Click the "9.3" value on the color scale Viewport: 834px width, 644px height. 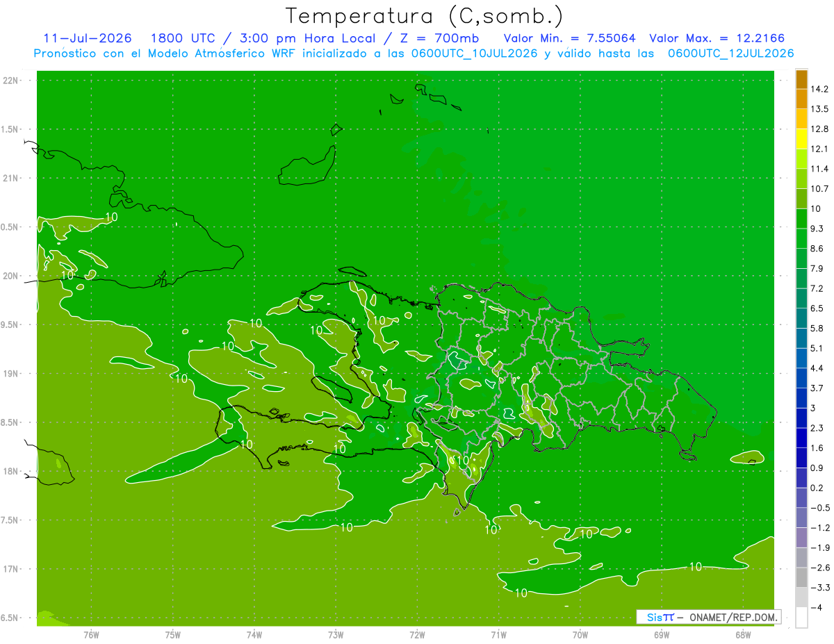coord(817,229)
